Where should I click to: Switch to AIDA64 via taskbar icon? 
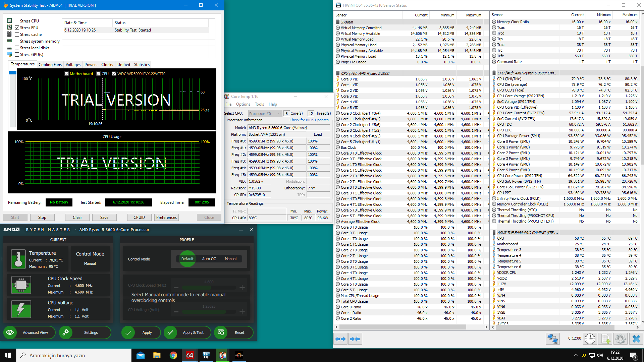[x=190, y=355]
